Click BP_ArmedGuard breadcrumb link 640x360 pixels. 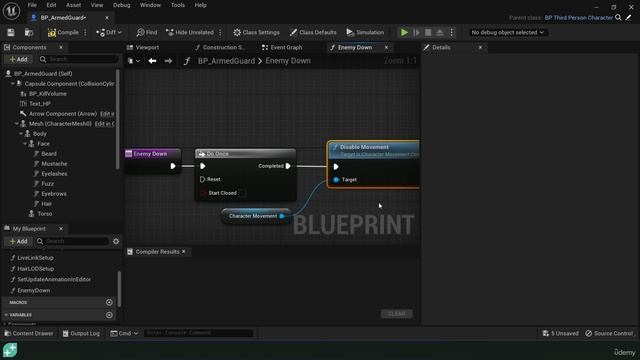tap(226, 61)
